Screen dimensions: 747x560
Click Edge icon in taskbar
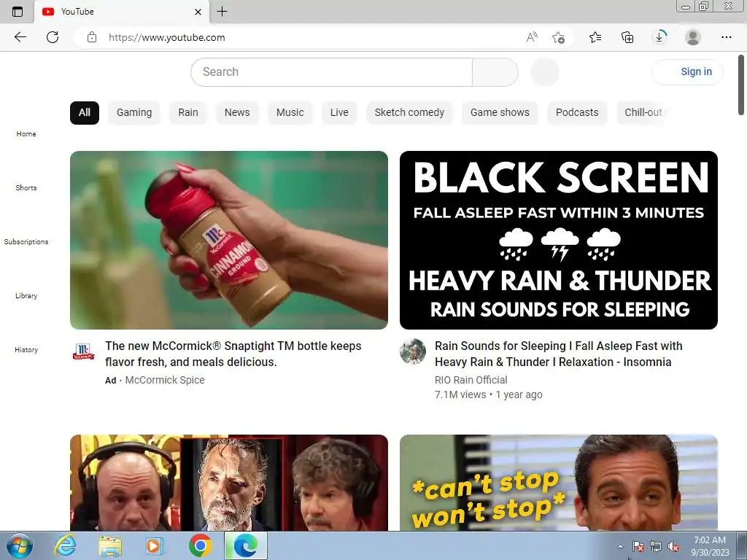coord(245,545)
